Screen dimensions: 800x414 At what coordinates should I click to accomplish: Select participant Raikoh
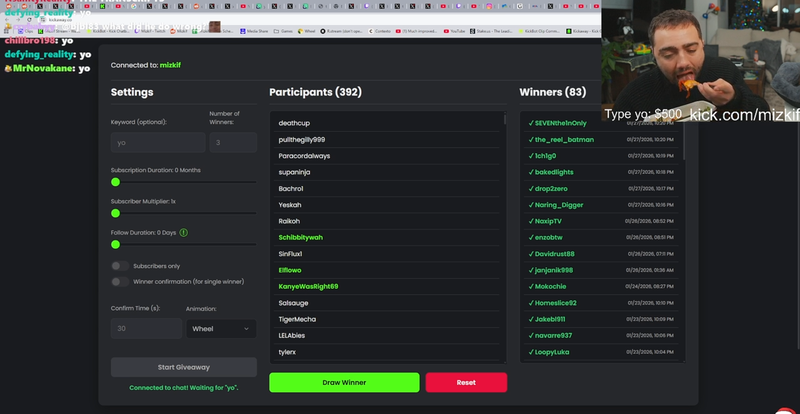289,221
